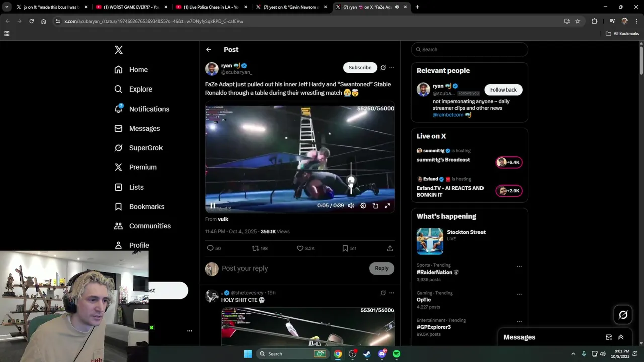Reload the page
644x362 pixels.
click(x=31, y=21)
